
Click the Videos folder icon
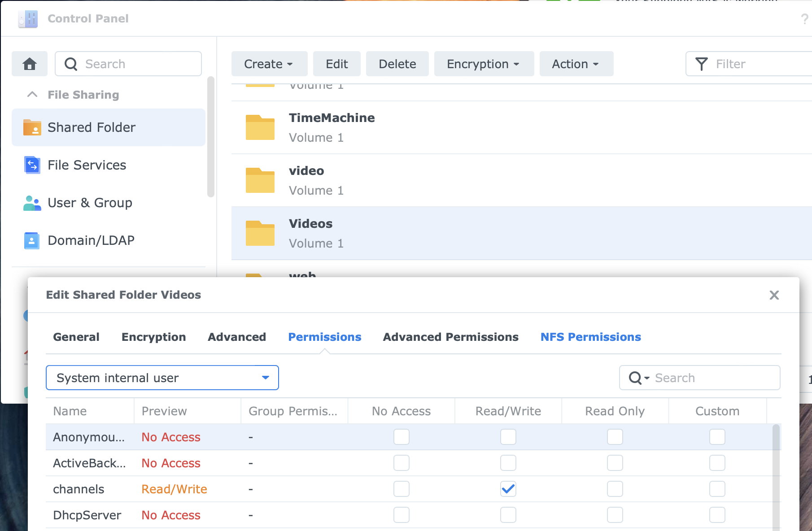[x=260, y=233]
